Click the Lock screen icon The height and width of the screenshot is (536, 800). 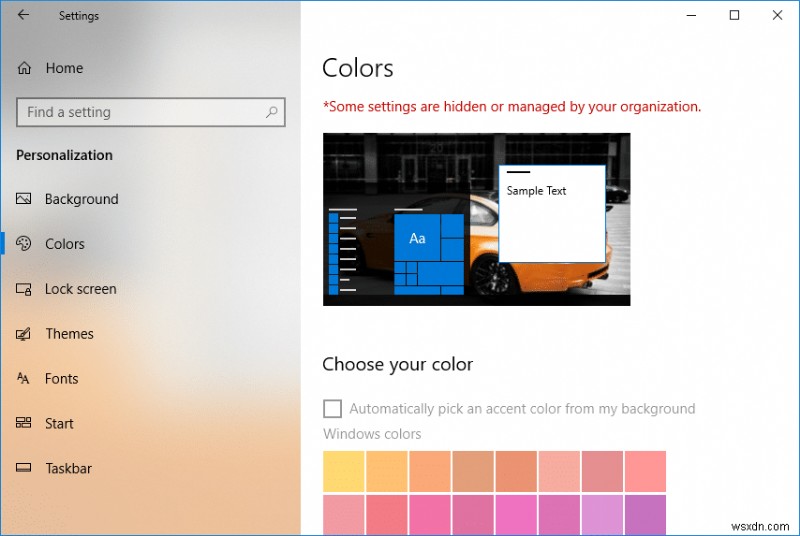[x=24, y=289]
